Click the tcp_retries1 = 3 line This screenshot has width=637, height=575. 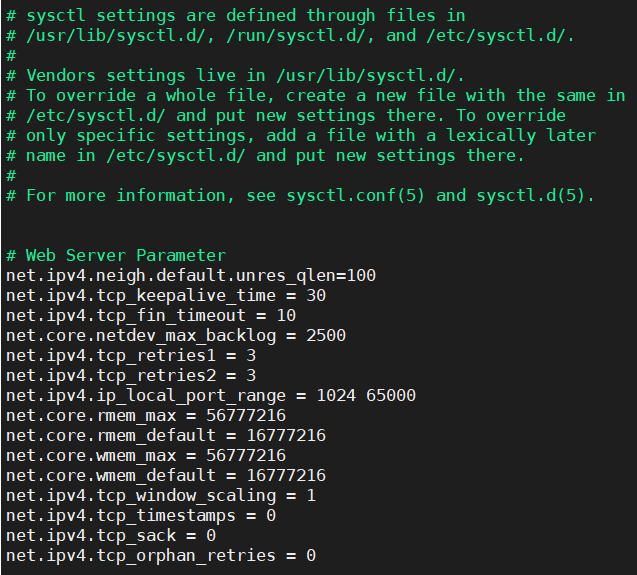(x=131, y=356)
